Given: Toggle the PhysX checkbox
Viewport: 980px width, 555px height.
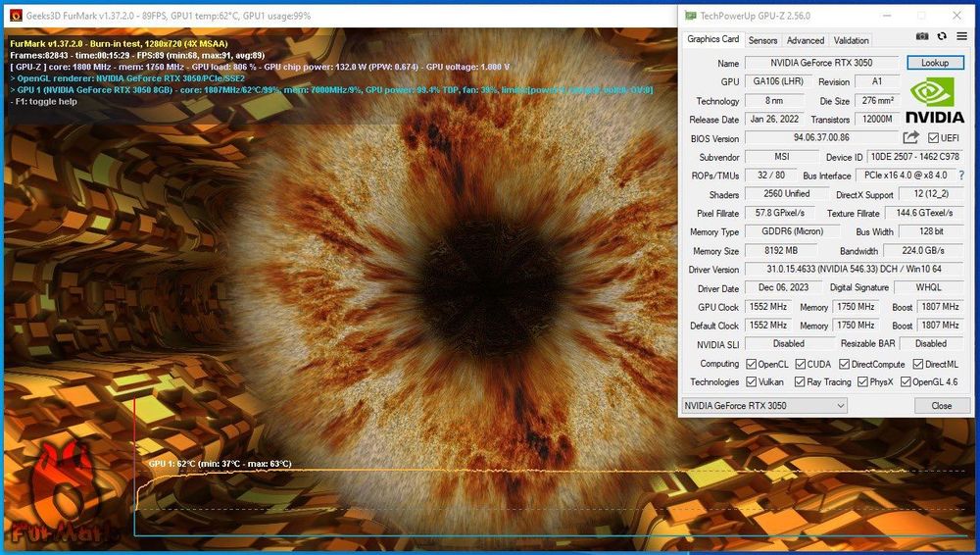Looking at the screenshot, I should tap(862, 381).
